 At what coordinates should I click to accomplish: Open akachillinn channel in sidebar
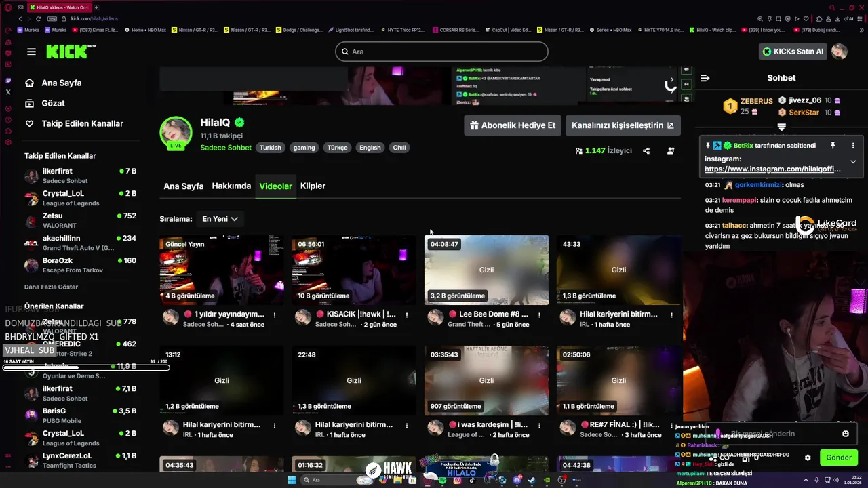click(x=80, y=243)
